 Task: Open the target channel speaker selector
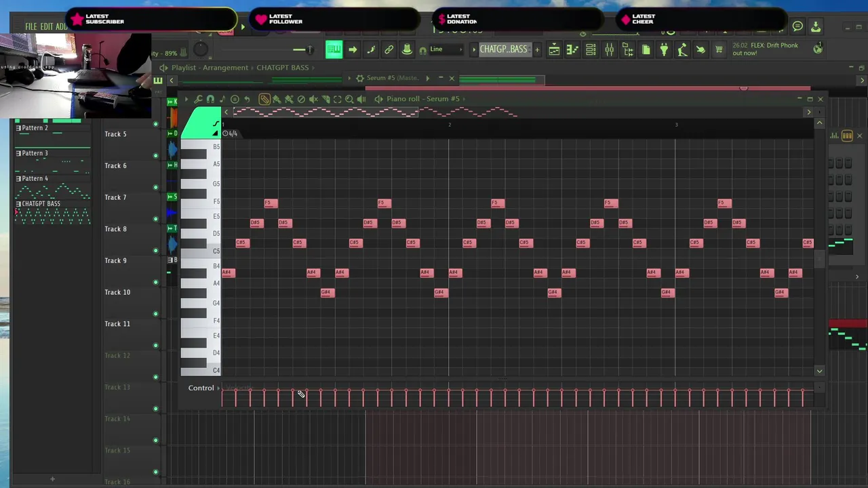[x=378, y=99]
